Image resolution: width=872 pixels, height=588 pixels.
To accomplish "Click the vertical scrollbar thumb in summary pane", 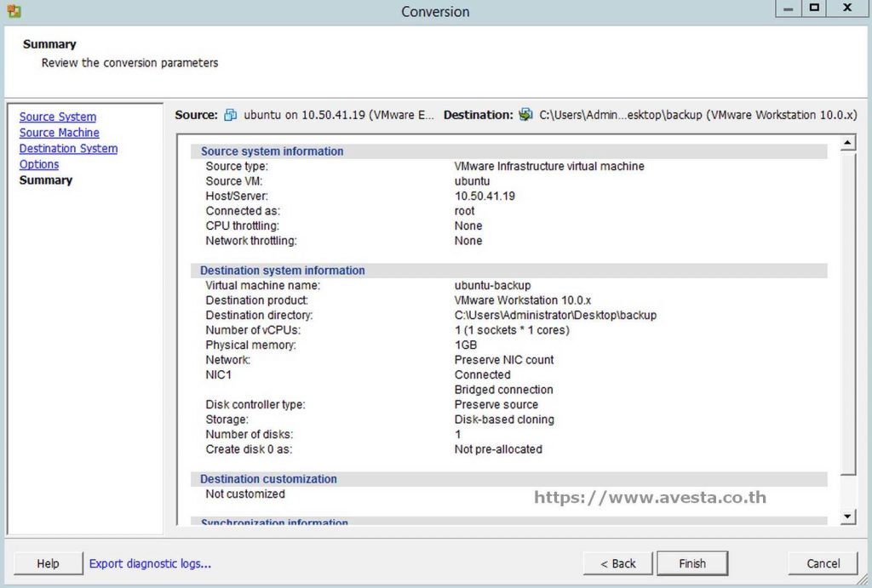I will (x=847, y=314).
